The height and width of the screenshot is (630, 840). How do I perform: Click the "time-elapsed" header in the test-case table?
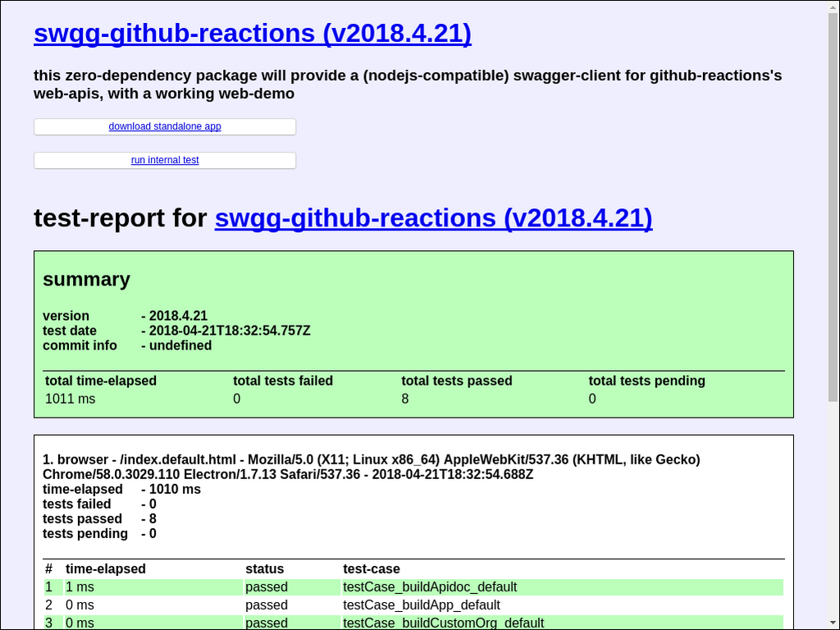(x=106, y=569)
